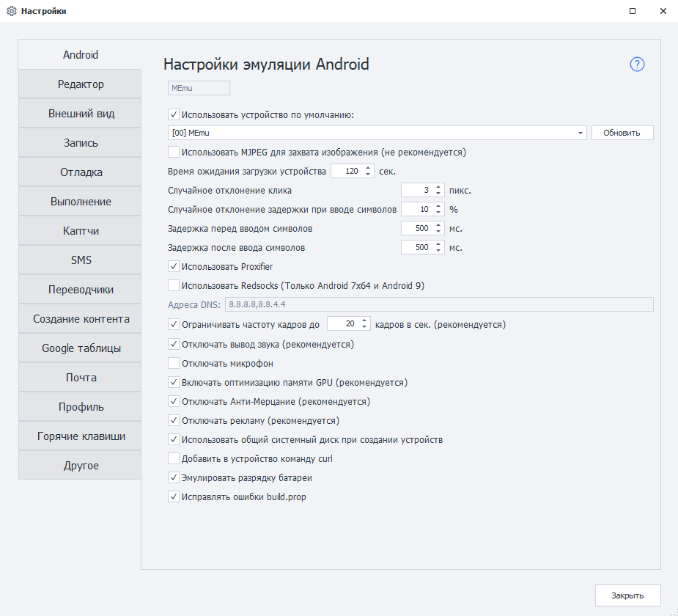This screenshot has height=616, width=678.
Task: Switch to the "Каптчи" section
Action: (79, 230)
